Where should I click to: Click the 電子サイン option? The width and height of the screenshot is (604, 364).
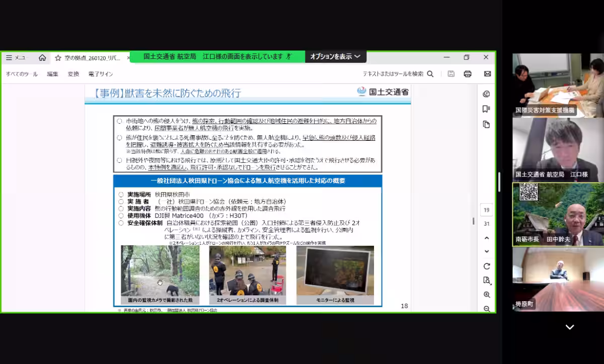pos(102,73)
